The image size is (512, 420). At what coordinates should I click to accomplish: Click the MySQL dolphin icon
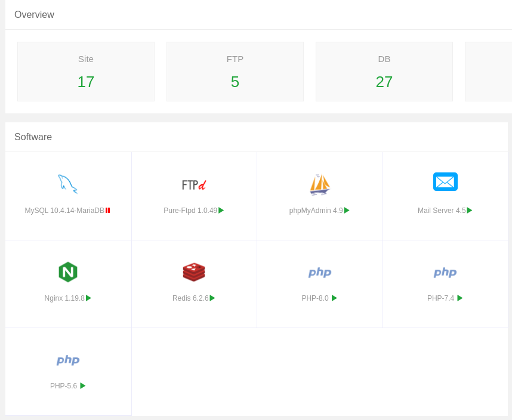(x=67, y=184)
